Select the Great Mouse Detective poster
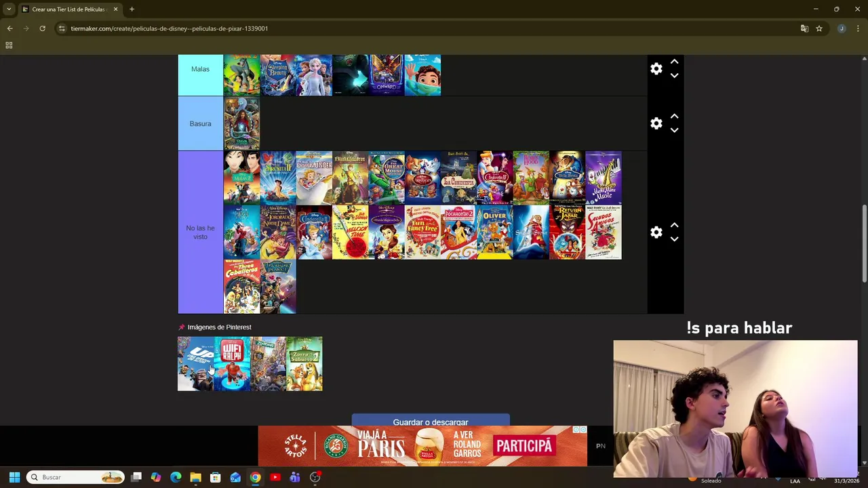Viewport: 868px width, 488px height. pos(386,178)
